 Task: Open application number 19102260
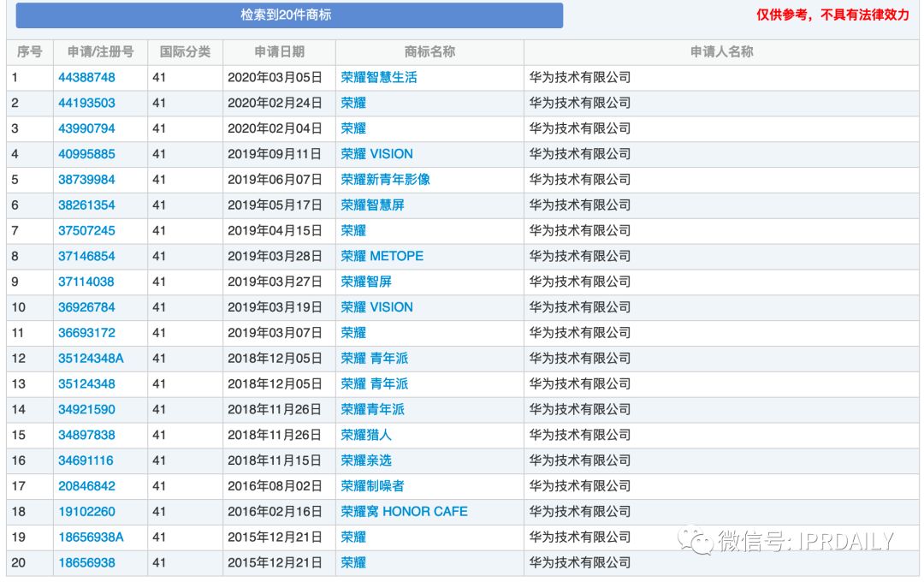pyautogui.click(x=86, y=512)
